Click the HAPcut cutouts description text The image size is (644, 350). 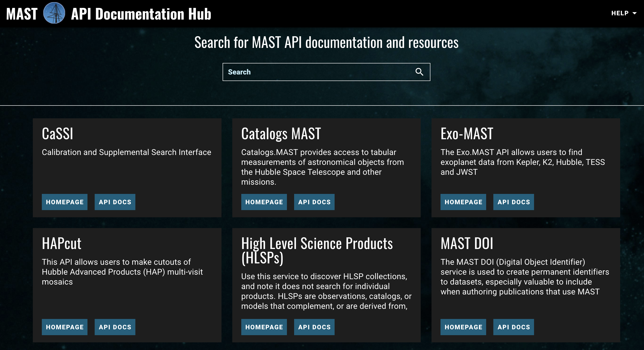(x=122, y=272)
